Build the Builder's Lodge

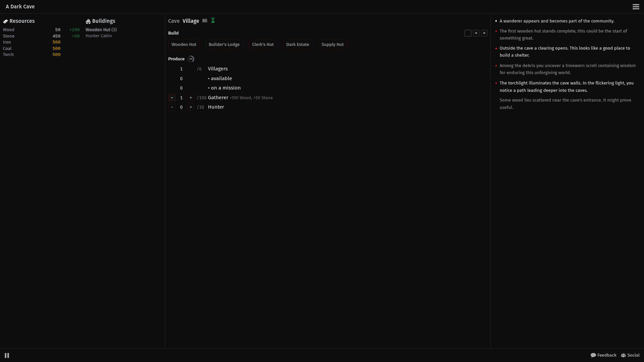tap(224, 44)
